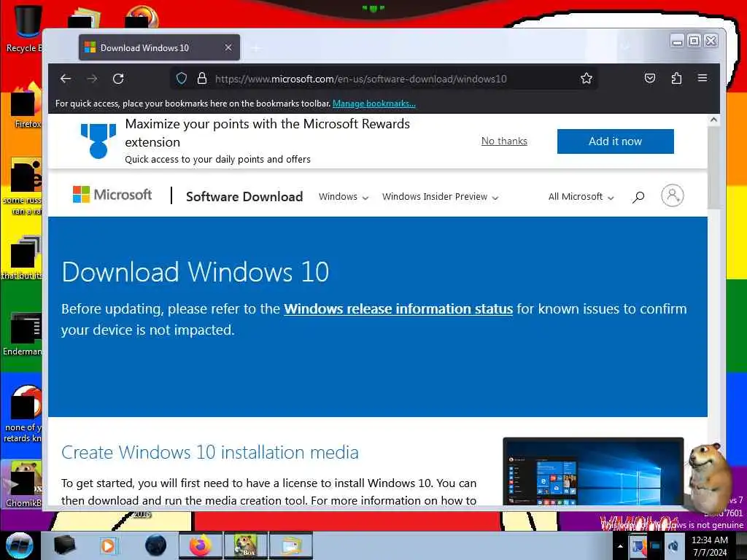Viewport: 747px width, 560px height.
Task: Click the forward navigation arrow
Action: pyautogui.click(x=93, y=79)
